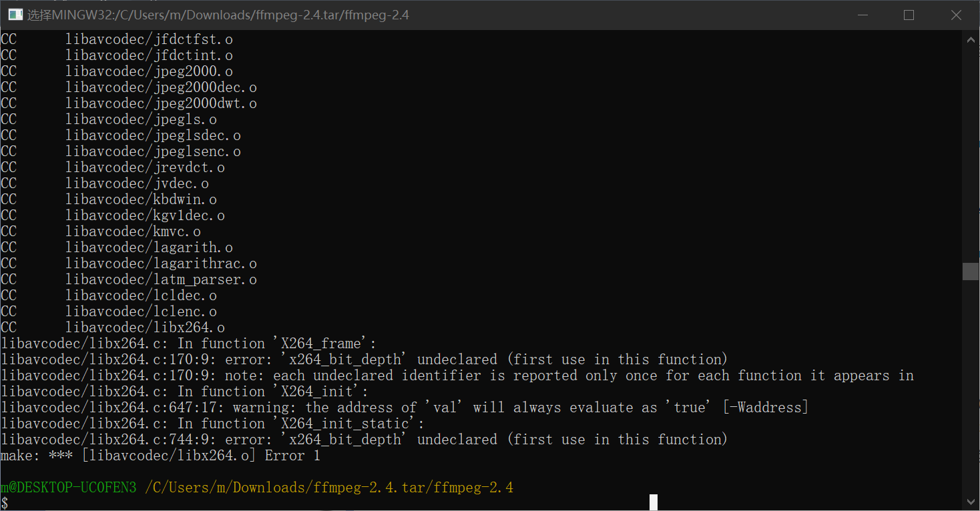
Task: Click the $ command prompt symbol
Action: point(5,503)
